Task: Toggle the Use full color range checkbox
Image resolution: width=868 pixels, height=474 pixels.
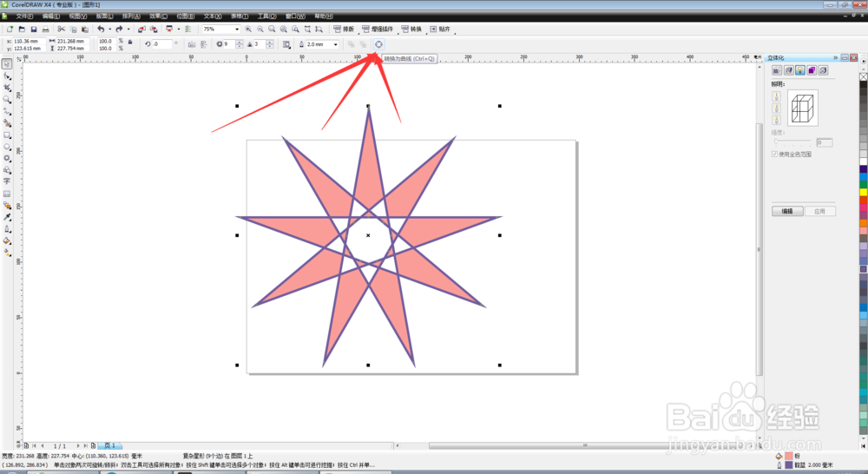Action: click(x=774, y=155)
